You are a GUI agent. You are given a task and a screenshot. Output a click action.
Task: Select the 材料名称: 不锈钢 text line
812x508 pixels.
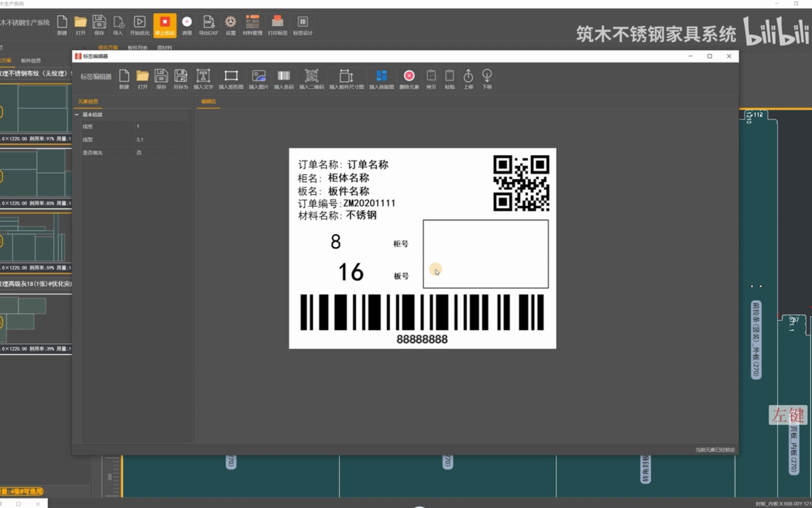pyautogui.click(x=337, y=215)
